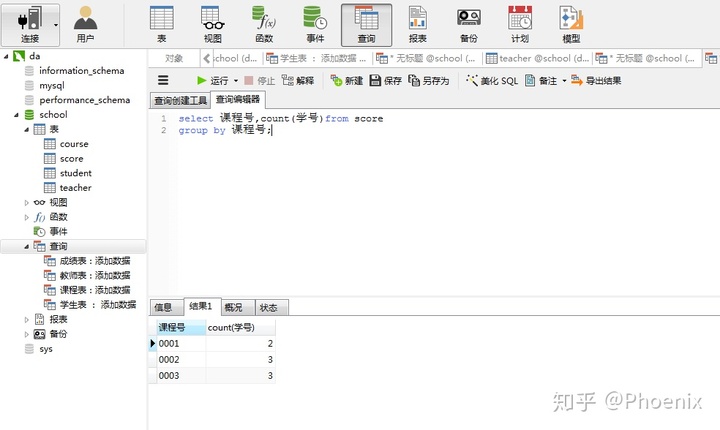Run the query with 运行
Viewport: 720px width, 430px height.
pos(213,81)
